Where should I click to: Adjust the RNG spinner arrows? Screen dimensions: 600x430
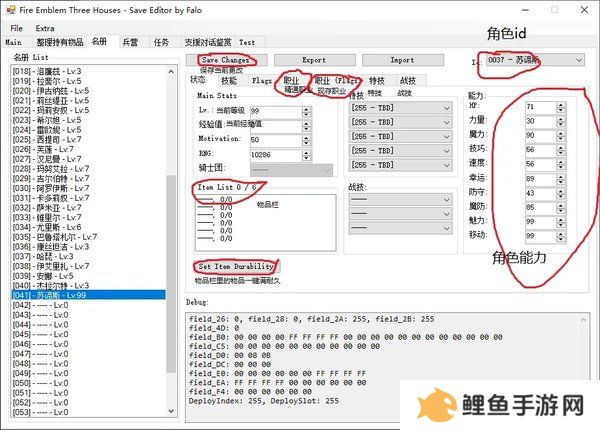pos(306,155)
